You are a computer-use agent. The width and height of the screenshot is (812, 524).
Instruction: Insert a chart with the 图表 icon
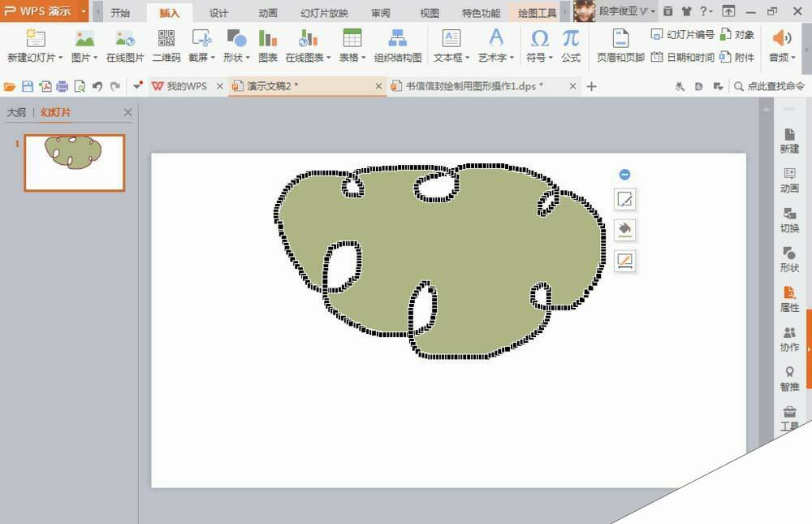point(268,45)
